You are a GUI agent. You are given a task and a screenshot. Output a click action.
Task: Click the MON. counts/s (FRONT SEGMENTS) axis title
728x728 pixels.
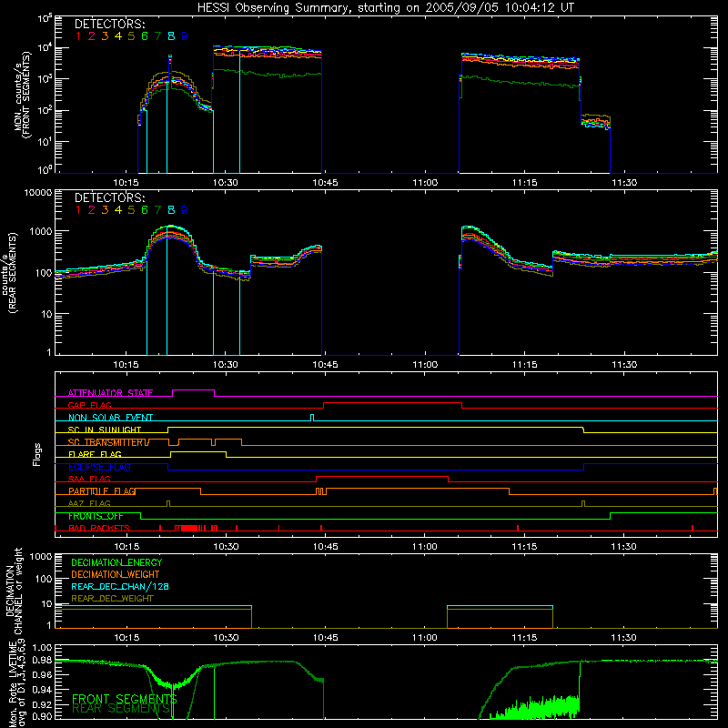[22, 96]
